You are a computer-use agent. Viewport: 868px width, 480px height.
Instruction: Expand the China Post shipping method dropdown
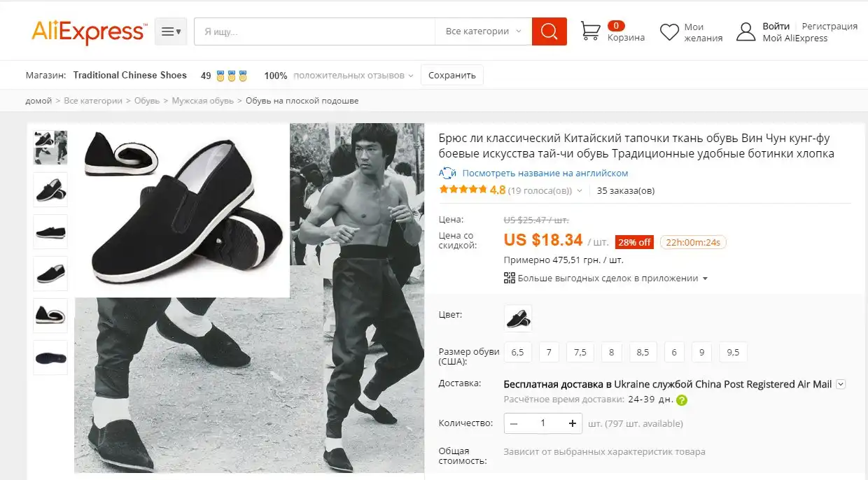[841, 384]
